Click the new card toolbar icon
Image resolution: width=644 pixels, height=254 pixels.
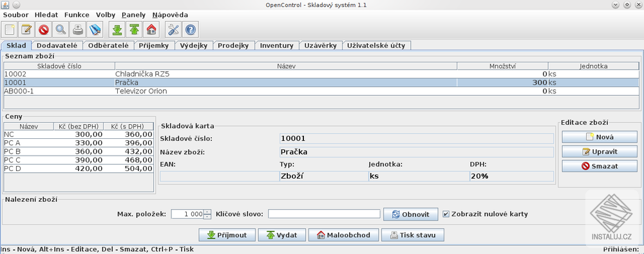tap(10, 30)
